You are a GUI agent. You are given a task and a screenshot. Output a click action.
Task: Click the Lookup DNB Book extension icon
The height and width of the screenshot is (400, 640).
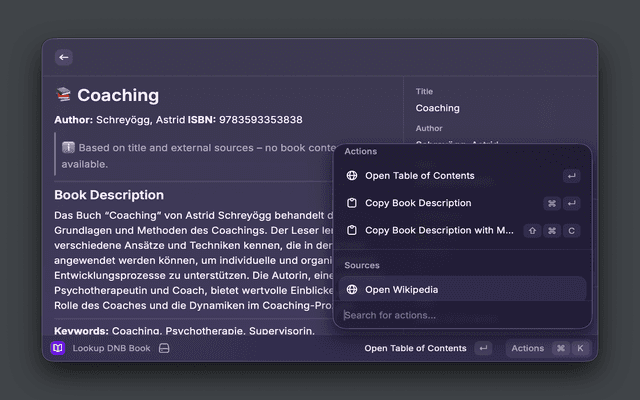point(58,348)
